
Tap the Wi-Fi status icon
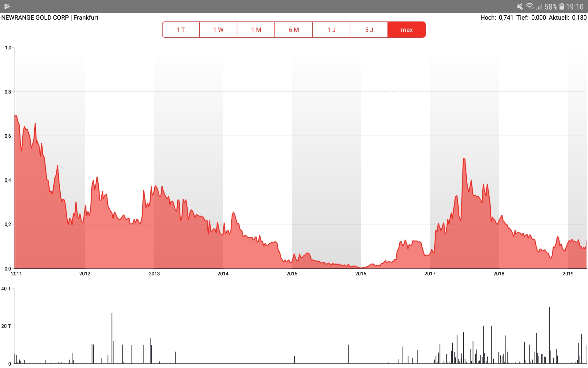pyautogui.click(x=530, y=6)
